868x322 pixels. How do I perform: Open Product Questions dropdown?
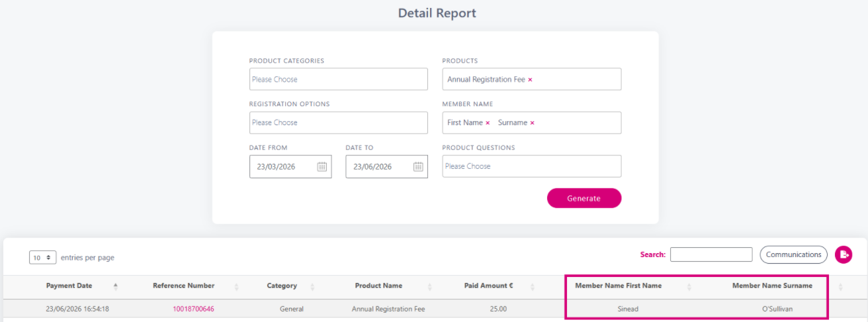(x=532, y=166)
